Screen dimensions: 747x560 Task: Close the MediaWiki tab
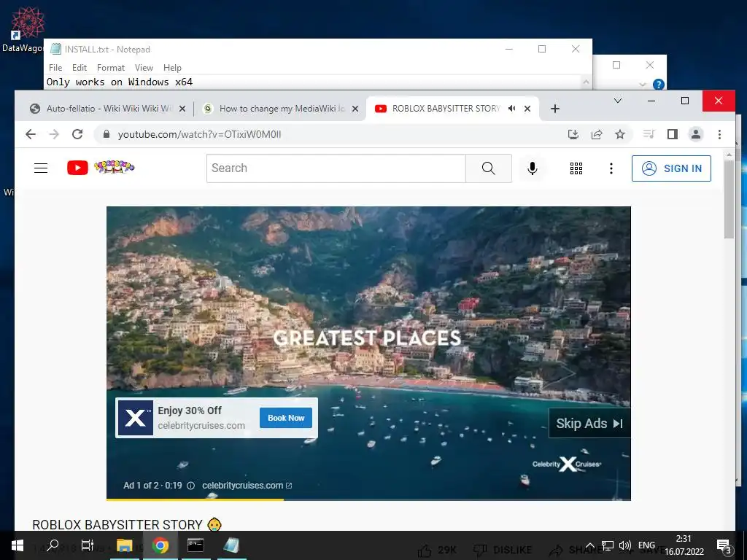[355, 109]
